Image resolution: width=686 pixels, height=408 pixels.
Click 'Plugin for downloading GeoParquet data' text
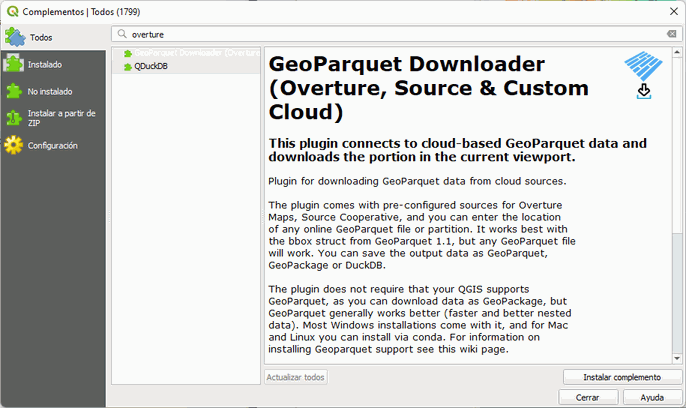417,181
